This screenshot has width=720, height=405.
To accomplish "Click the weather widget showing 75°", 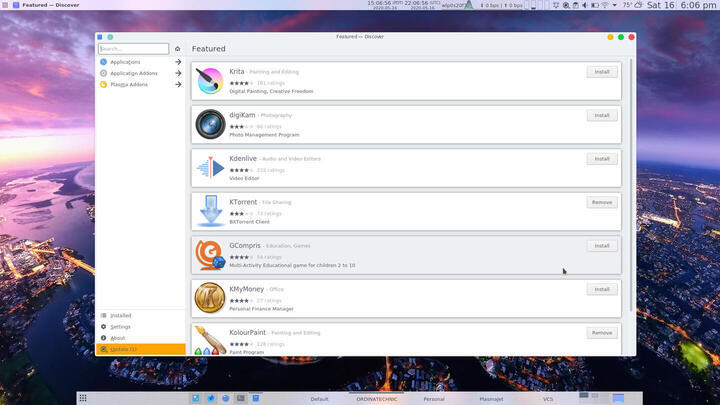I will coord(633,5).
